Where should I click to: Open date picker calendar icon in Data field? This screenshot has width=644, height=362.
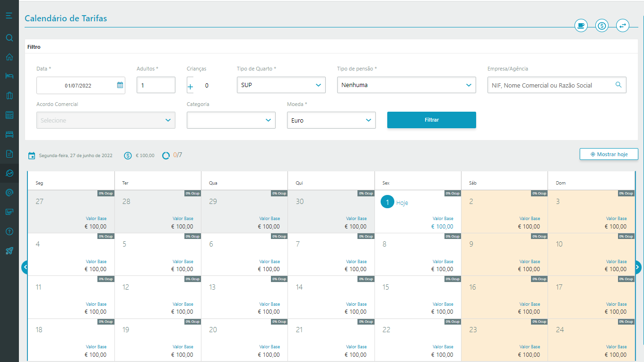(x=120, y=85)
